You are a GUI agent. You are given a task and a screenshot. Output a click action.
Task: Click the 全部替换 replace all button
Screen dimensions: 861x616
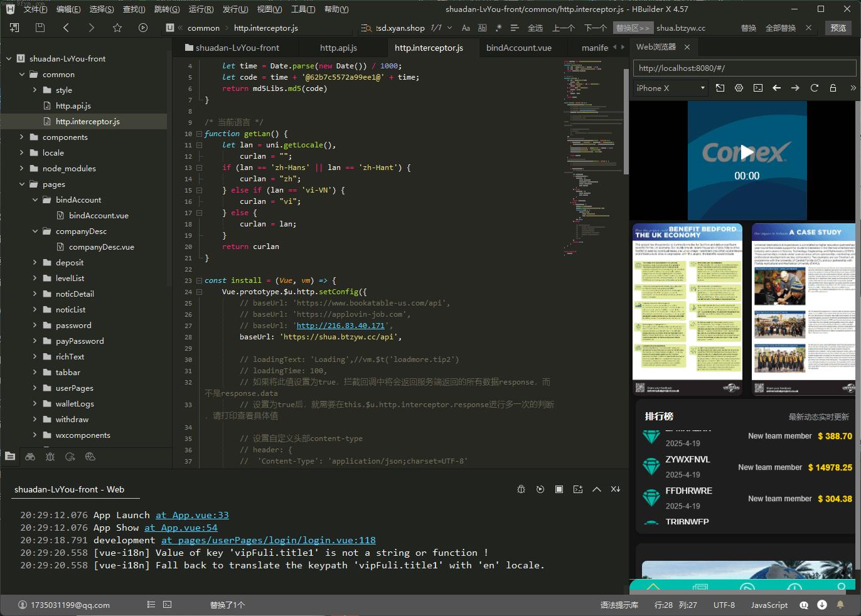[780, 28]
